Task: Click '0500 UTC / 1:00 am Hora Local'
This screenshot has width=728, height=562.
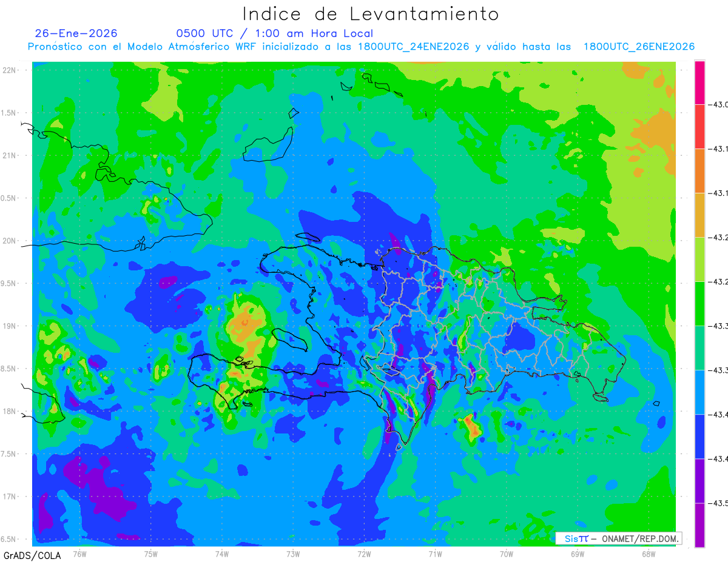Action: 275,33
